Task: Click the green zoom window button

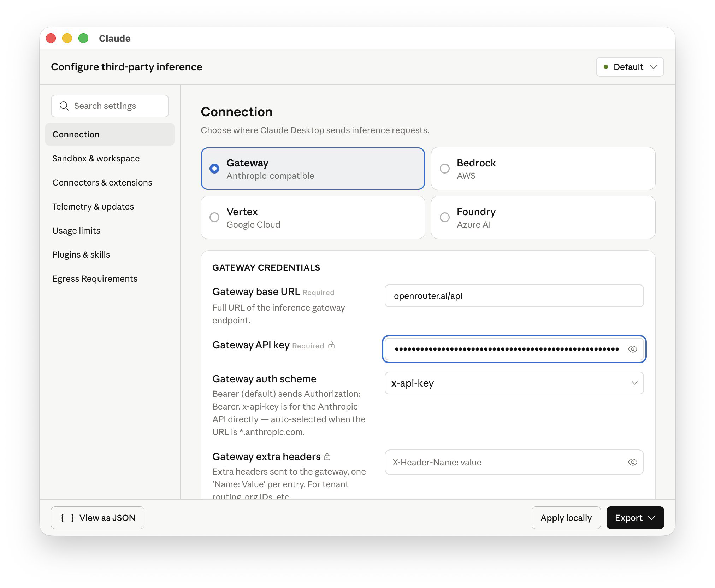Action: coord(83,38)
